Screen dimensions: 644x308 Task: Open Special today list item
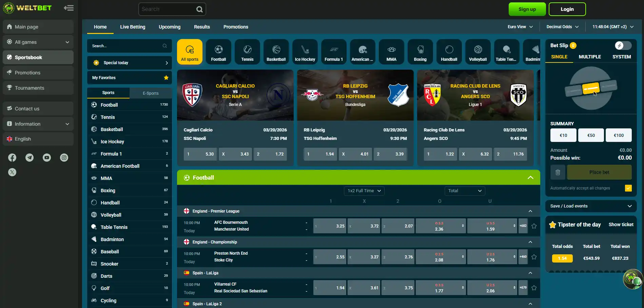130,63
